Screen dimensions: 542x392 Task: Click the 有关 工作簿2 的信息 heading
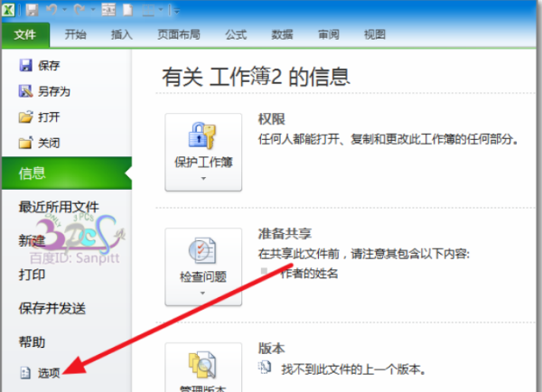click(x=257, y=77)
